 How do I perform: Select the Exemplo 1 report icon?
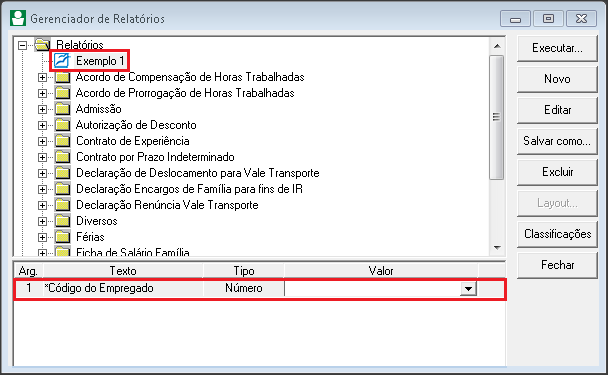(x=62, y=60)
